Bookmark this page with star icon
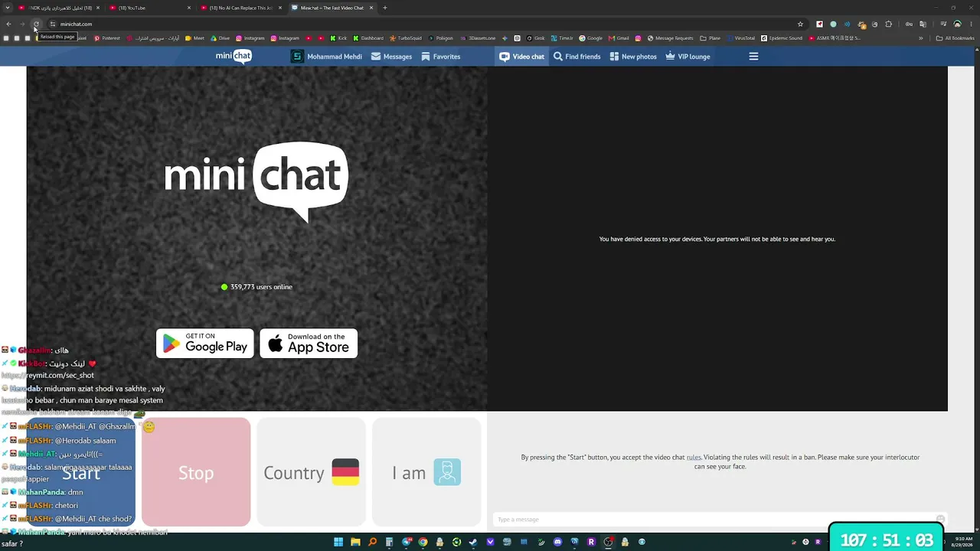Viewport: 980px width, 551px height. tap(800, 24)
